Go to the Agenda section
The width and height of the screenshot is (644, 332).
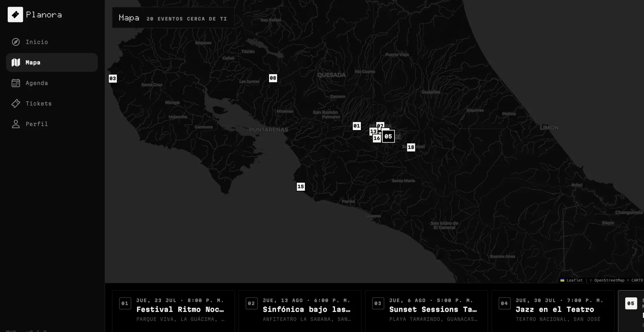pyautogui.click(x=52, y=83)
